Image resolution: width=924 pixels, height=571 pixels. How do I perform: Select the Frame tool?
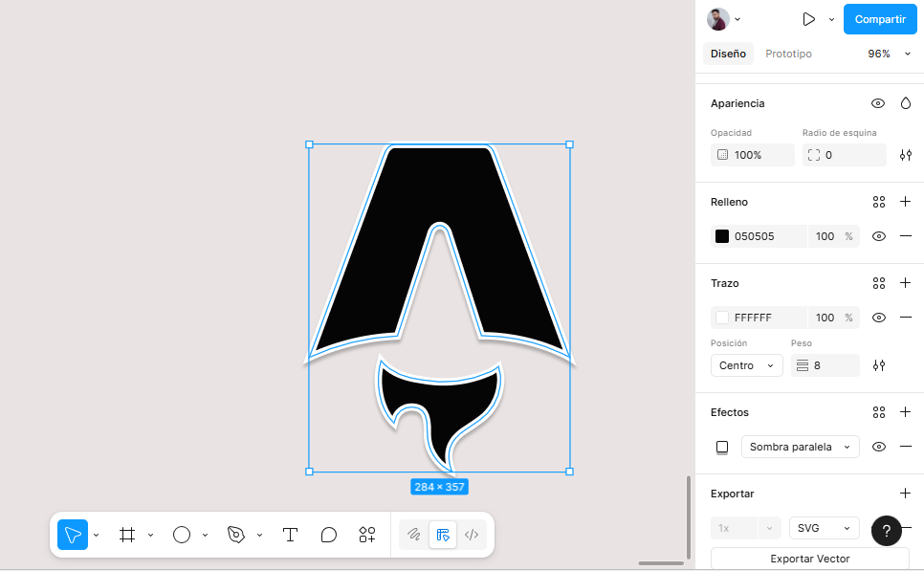(x=128, y=535)
